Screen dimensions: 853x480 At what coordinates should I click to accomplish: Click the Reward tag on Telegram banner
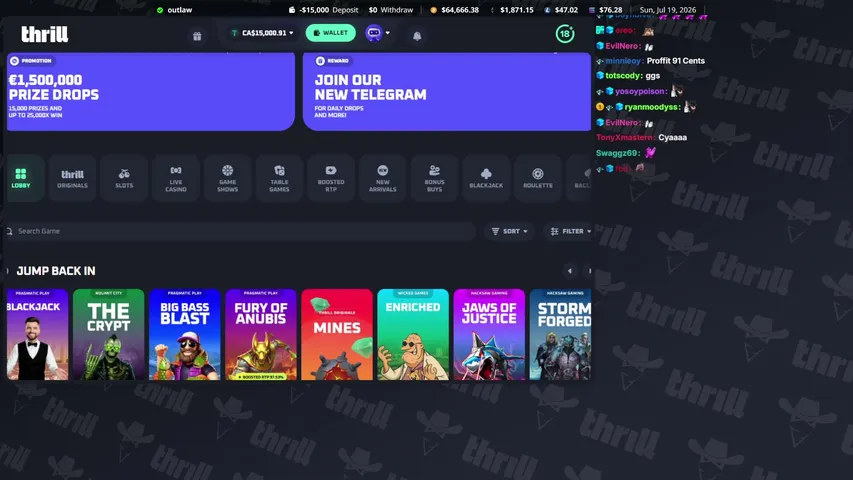click(333, 61)
